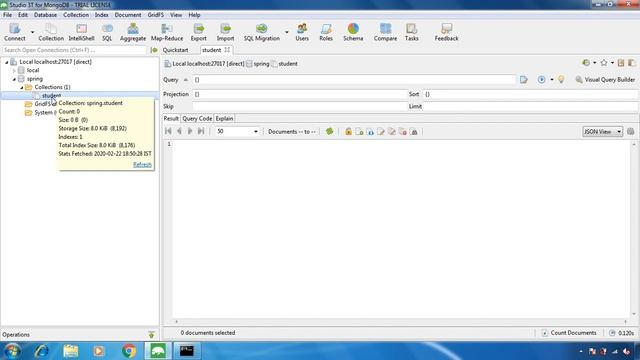
Task: Switch to the Quickstart tab
Action: click(x=176, y=50)
